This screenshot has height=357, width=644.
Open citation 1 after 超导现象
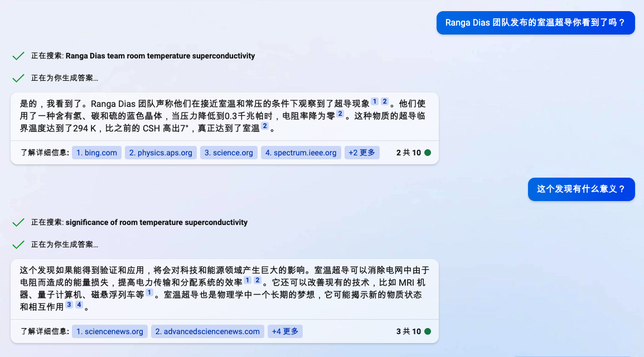(375, 101)
